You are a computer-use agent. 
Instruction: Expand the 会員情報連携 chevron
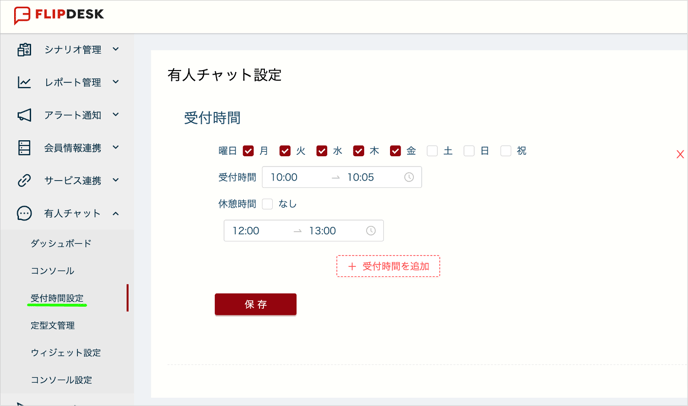[115, 147]
